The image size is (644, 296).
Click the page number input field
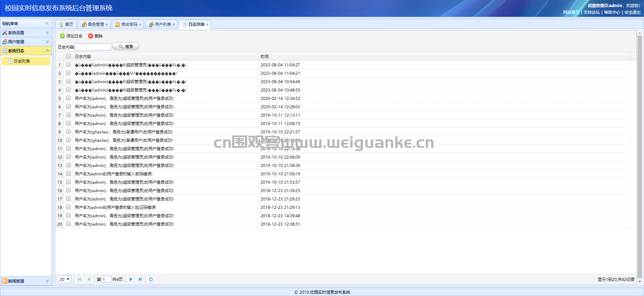coord(107,279)
